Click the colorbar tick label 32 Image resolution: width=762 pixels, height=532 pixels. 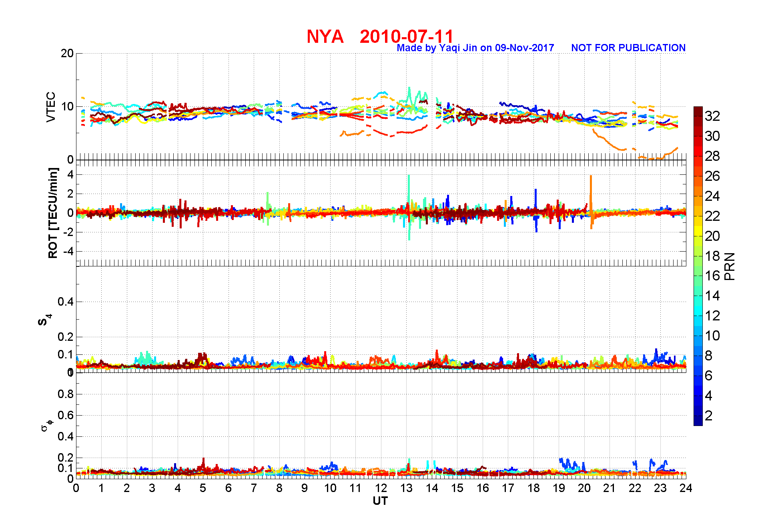click(712, 116)
